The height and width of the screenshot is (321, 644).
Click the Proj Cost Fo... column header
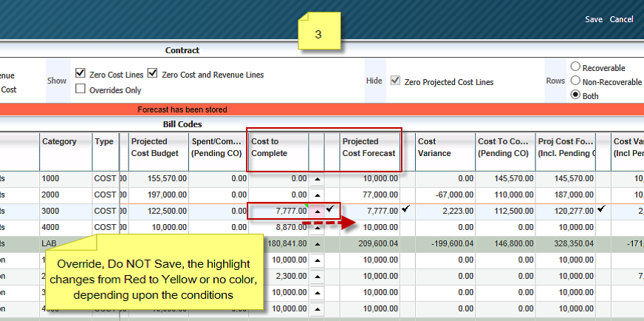point(566,152)
